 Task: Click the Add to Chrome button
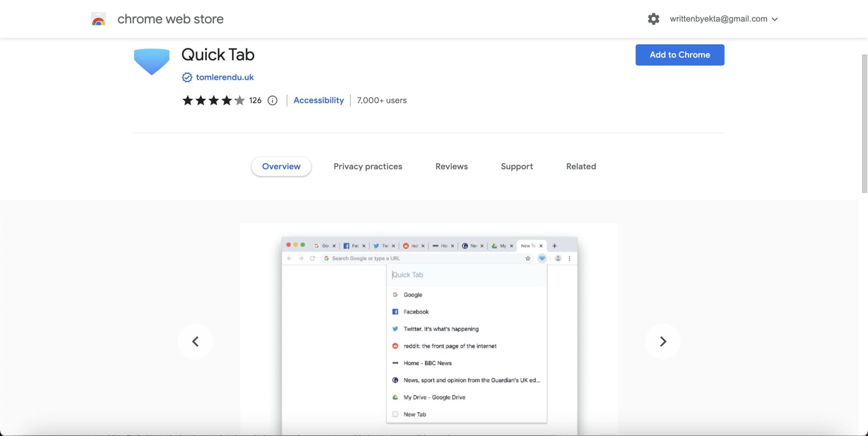point(679,55)
